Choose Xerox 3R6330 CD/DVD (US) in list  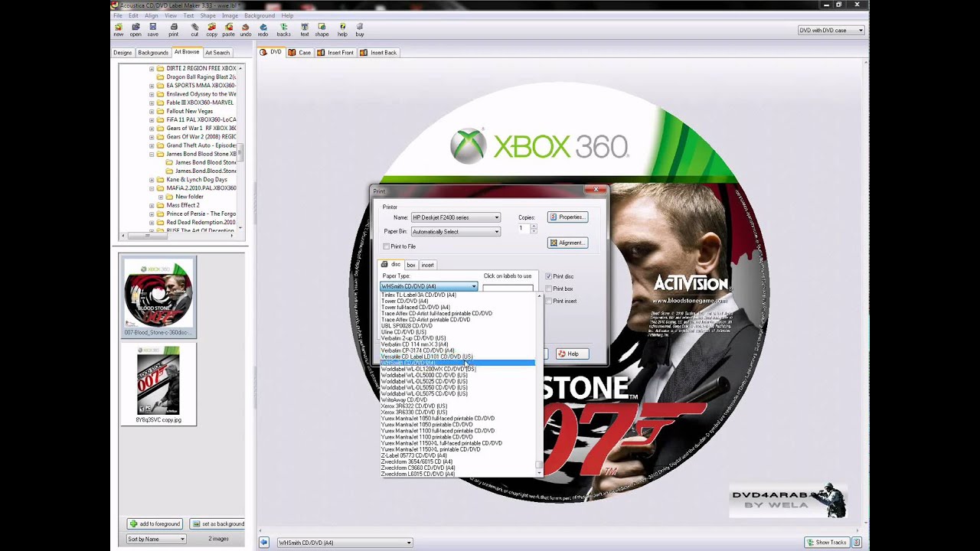(413, 412)
